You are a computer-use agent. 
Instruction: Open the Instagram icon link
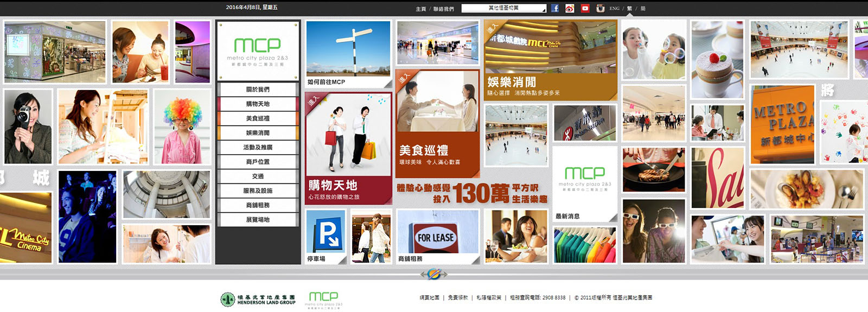pos(600,8)
